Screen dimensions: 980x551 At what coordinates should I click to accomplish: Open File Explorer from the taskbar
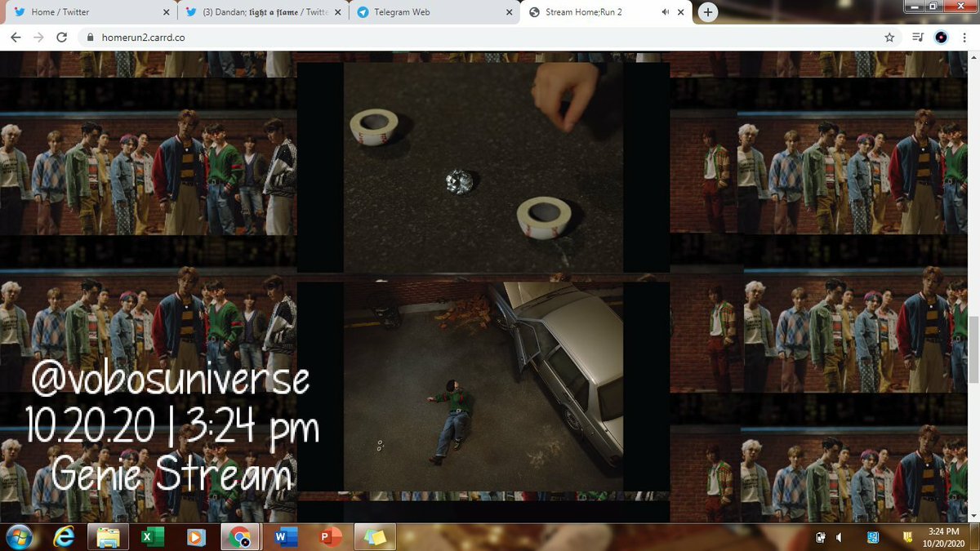coord(108,537)
